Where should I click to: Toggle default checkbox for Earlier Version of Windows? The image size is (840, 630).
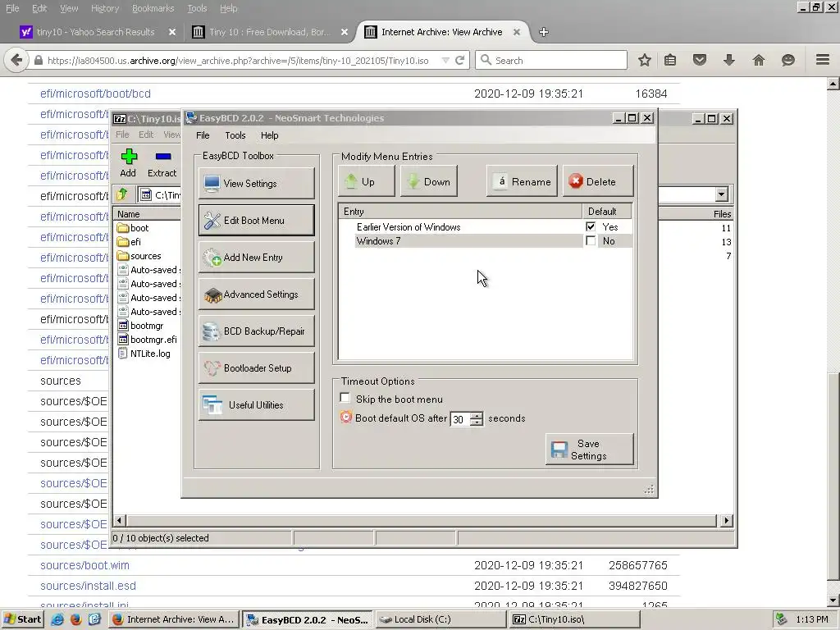coord(591,227)
